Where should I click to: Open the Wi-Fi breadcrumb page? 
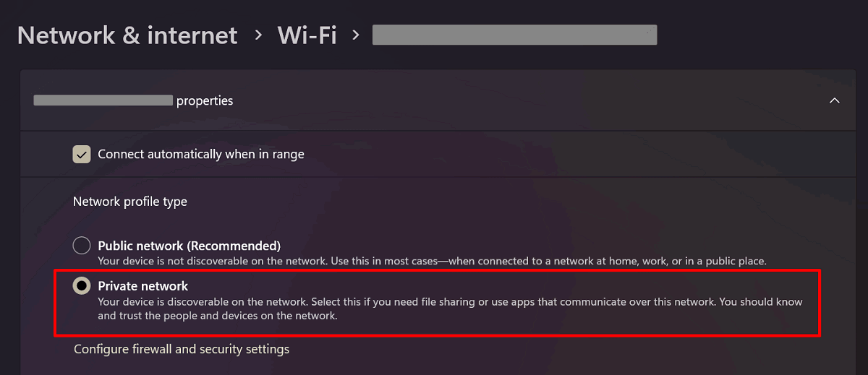(x=307, y=35)
